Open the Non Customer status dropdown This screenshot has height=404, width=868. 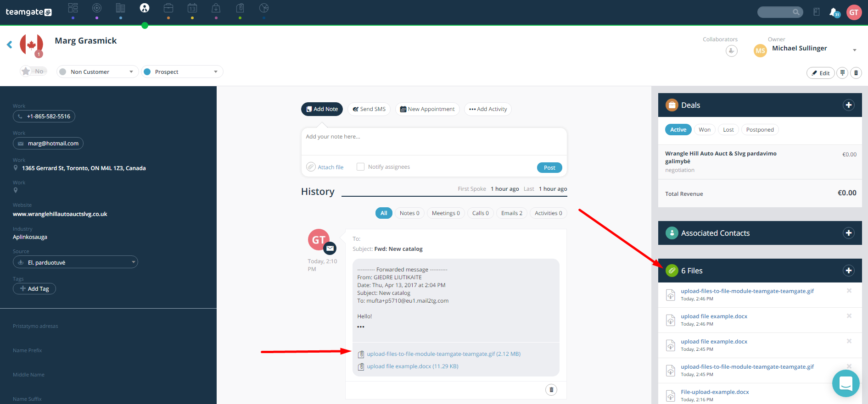(x=97, y=72)
